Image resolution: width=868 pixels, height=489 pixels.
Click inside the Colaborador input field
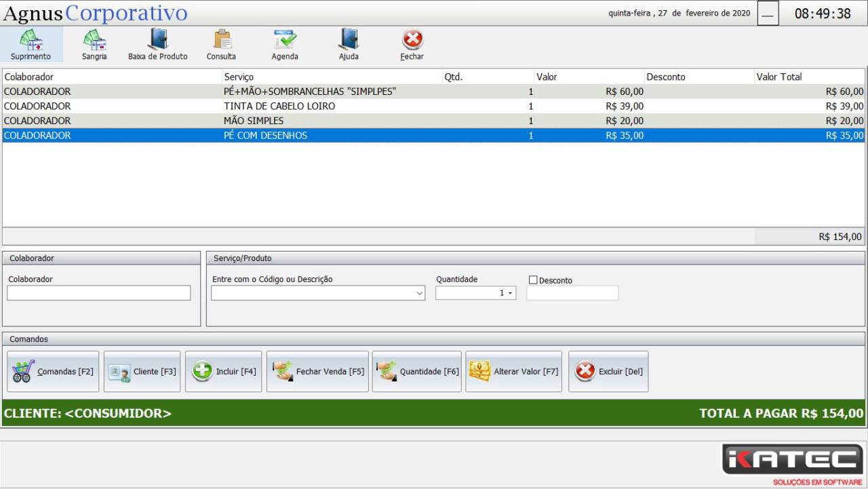pos(99,293)
